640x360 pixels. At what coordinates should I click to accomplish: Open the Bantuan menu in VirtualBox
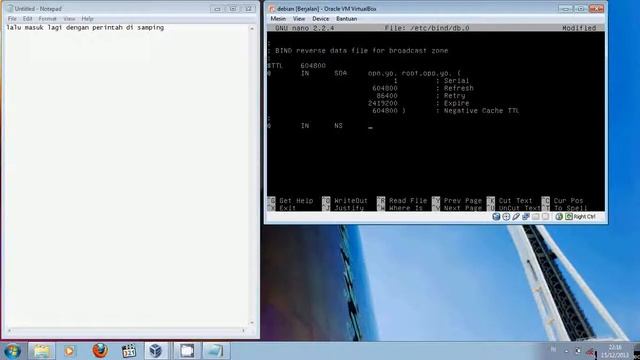click(347, 19)
